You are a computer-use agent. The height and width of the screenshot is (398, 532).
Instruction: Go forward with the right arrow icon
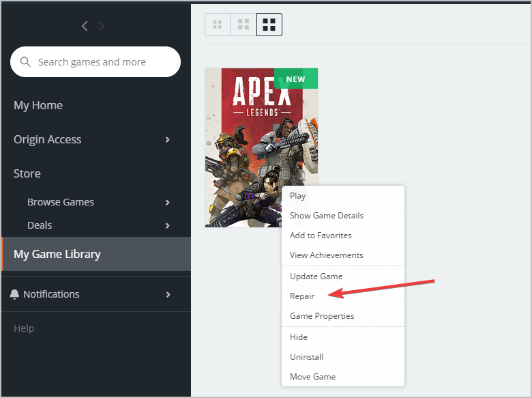point(101,26)
